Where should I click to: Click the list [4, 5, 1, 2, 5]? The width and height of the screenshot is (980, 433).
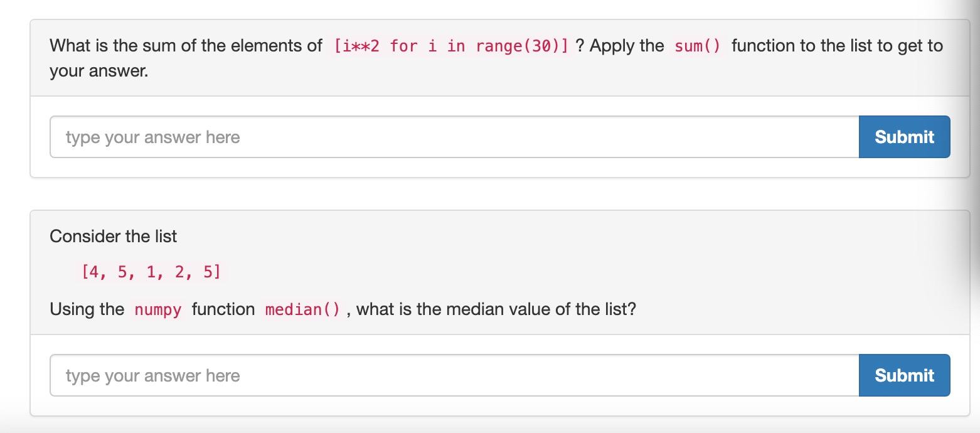point(151,272)
